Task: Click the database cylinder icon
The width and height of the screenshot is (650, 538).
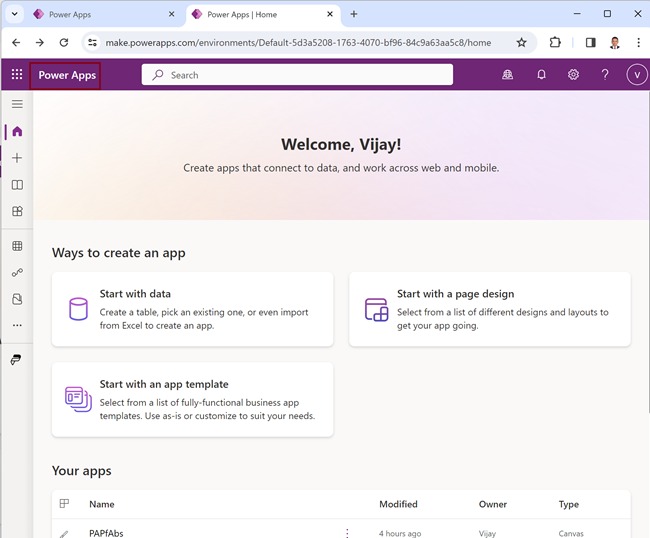Action: [78, 309]
